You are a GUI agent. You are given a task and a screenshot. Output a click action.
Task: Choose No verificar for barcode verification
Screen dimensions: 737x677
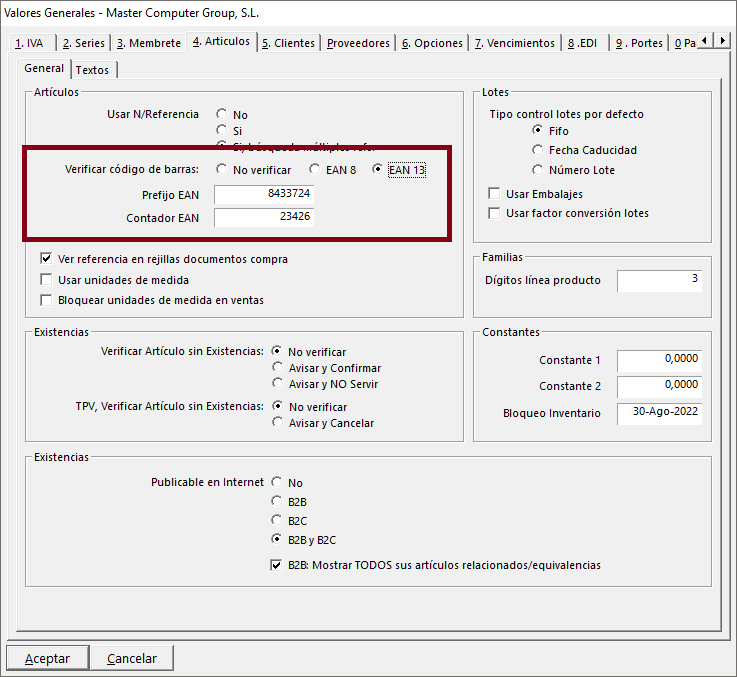[221, 170]
